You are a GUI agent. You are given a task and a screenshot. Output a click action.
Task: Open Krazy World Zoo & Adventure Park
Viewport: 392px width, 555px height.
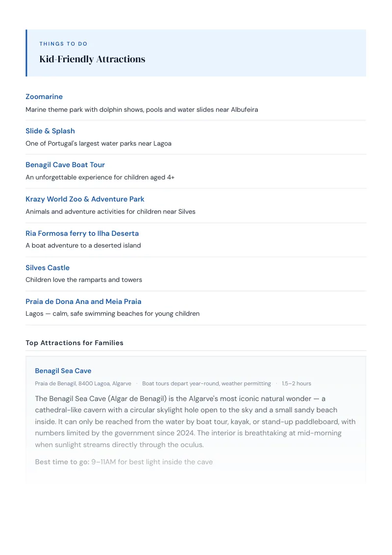(85, 199)
